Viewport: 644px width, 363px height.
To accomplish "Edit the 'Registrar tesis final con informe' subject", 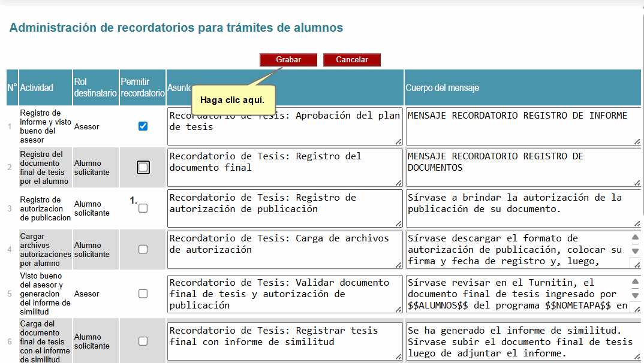I will click(284, 341).
